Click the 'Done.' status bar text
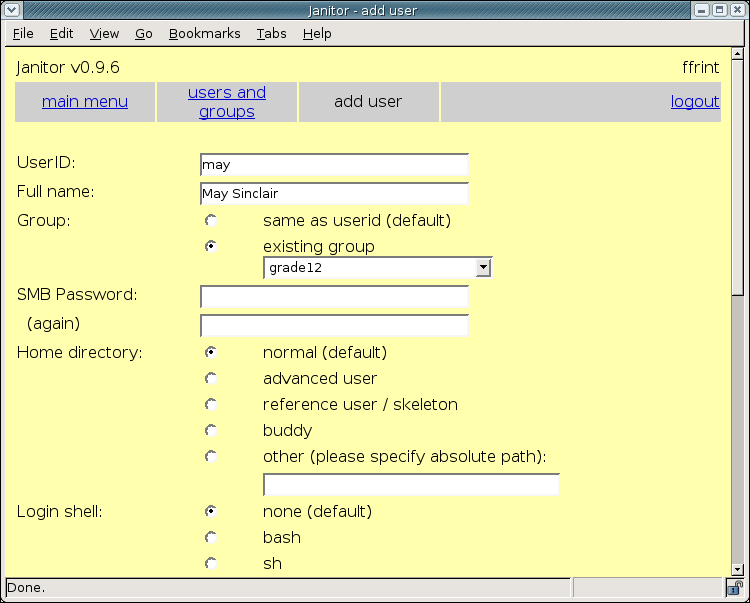The height and width of the screenshot is (603, 750). [x=26, y=588]
